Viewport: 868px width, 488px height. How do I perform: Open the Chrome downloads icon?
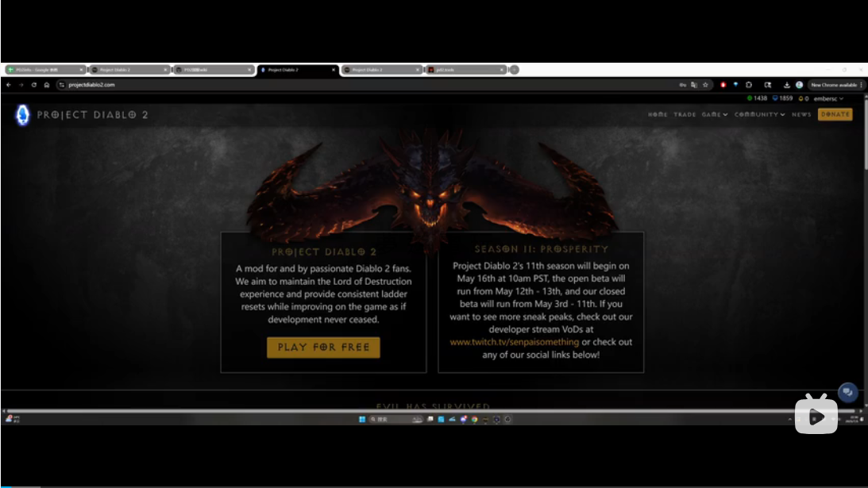click(x=787, y=85)
